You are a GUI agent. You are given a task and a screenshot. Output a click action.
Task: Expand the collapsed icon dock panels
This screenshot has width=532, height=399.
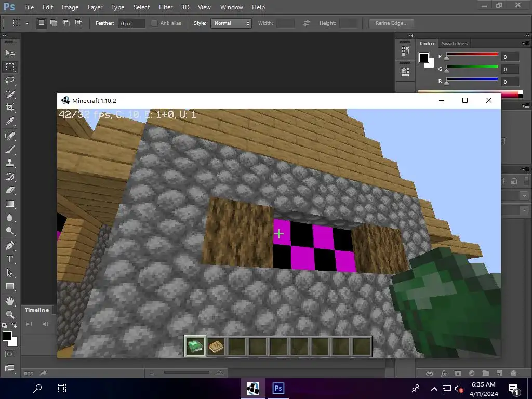click(411, 36)
